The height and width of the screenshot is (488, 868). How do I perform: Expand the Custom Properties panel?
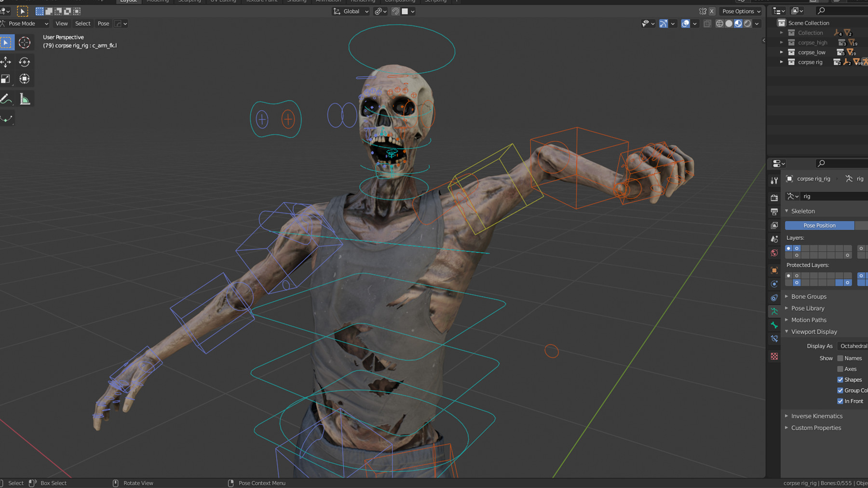coord(816,427)
